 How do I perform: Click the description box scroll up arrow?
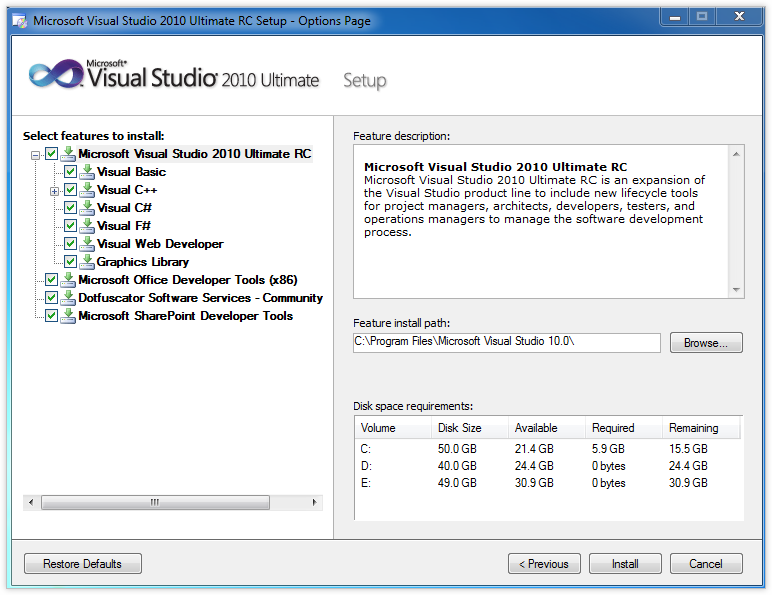736,154
